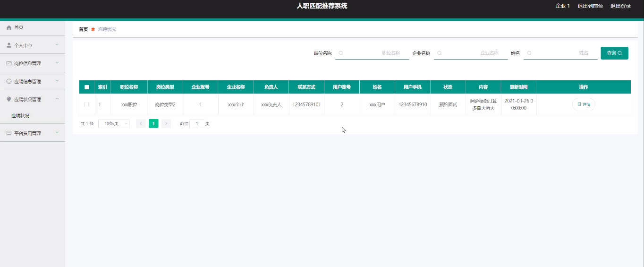Toggle the select-all checkbox in table header

click(87, 87)
